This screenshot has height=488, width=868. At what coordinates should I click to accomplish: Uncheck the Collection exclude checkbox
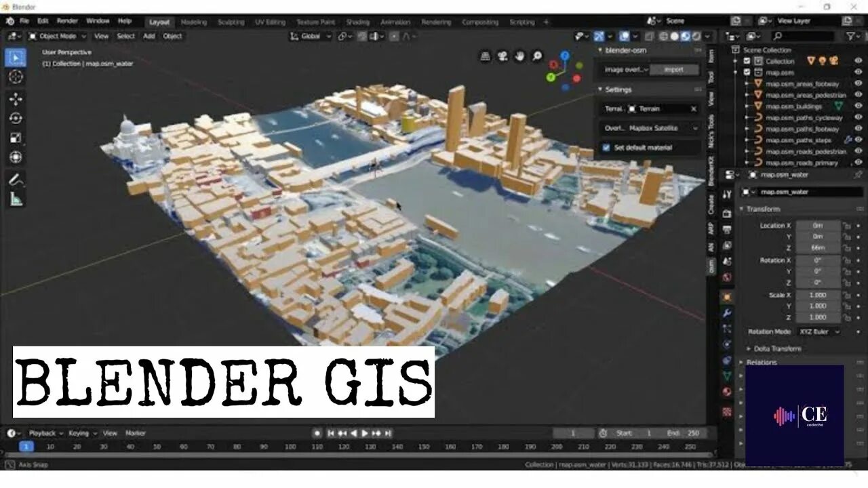pyautogui.click(x=747, y=61)
